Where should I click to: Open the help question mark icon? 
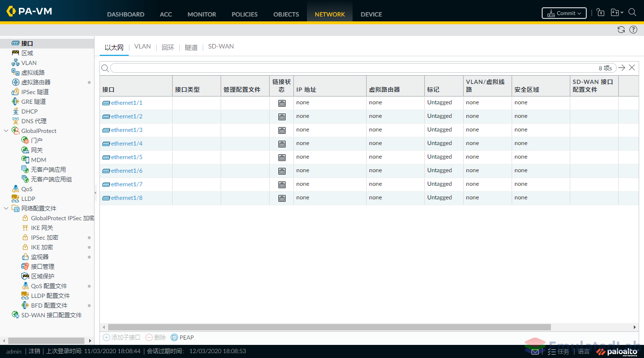point(633,30)
